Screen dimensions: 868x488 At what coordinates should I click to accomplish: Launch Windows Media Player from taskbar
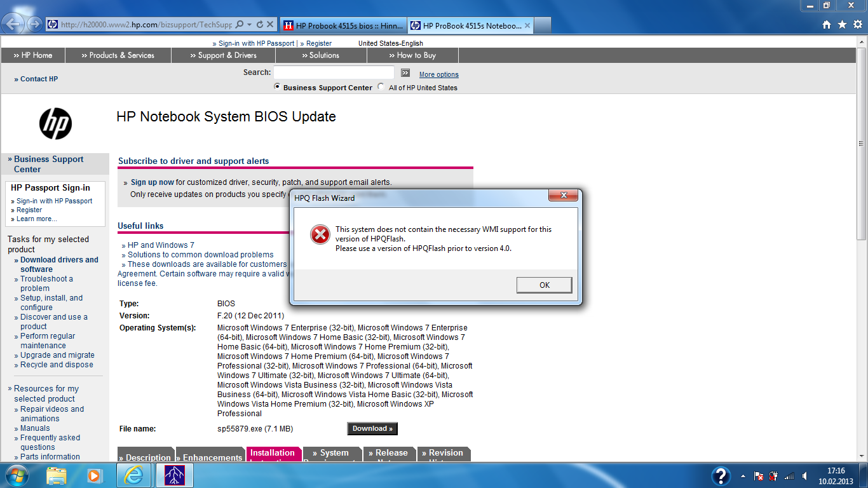point(94,475)
